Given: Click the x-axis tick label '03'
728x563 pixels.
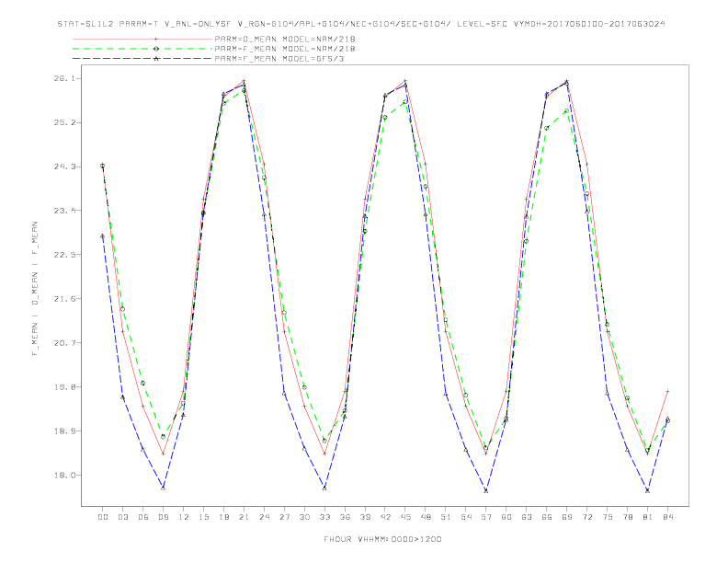Looking at the screenshot, I should 122,517.
